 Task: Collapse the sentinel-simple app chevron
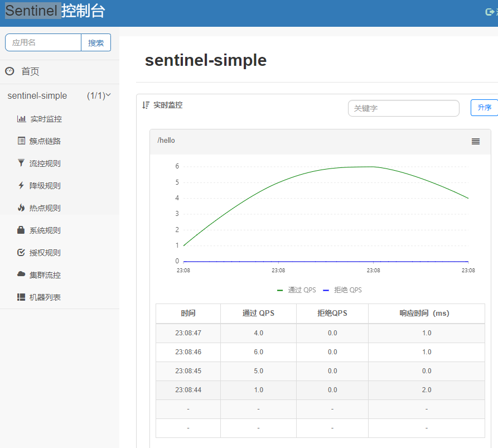click(108, 95)
